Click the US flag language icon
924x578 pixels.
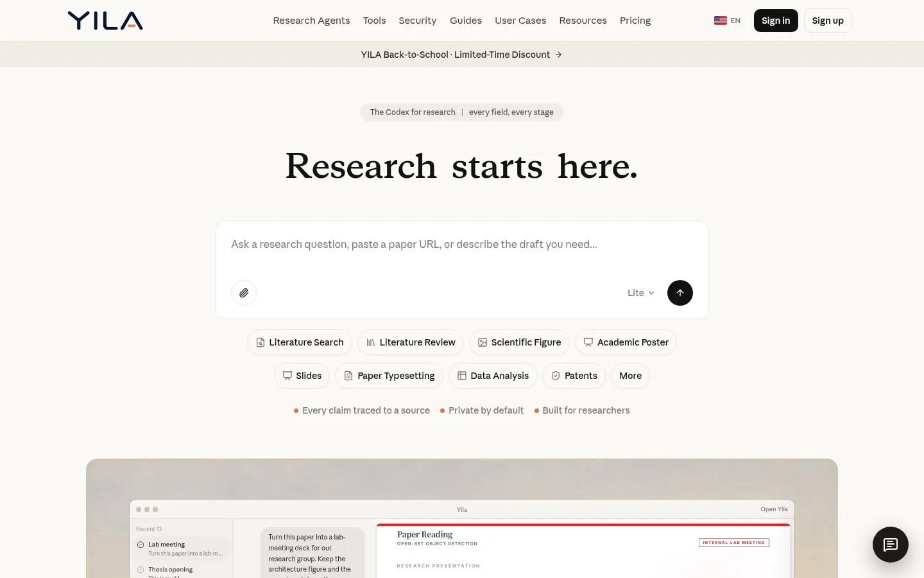click(x=721, y=21)
